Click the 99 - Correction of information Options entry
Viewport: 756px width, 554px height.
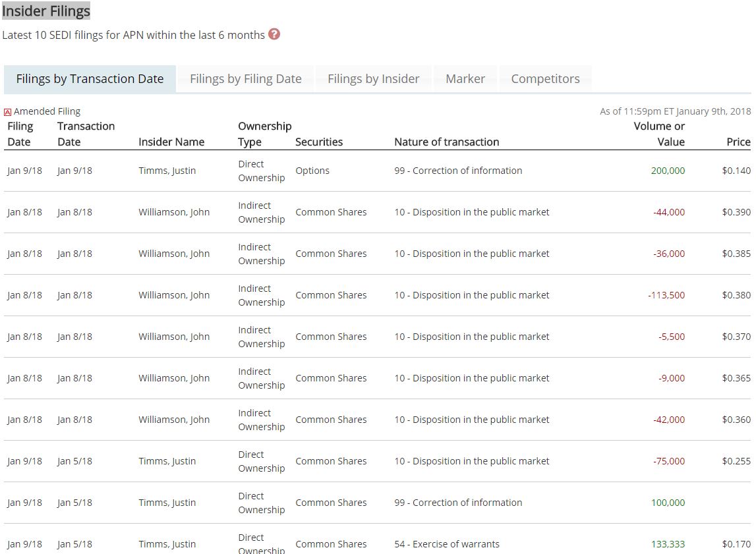458,171
